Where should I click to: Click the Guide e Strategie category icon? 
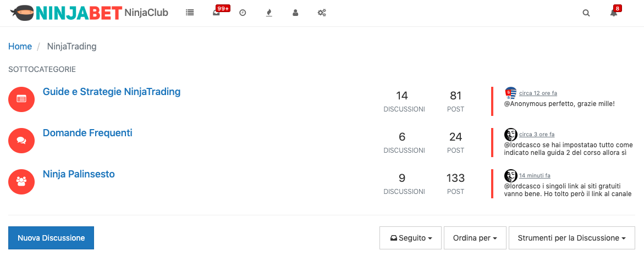pyautogui.click(x=21, y=99)
